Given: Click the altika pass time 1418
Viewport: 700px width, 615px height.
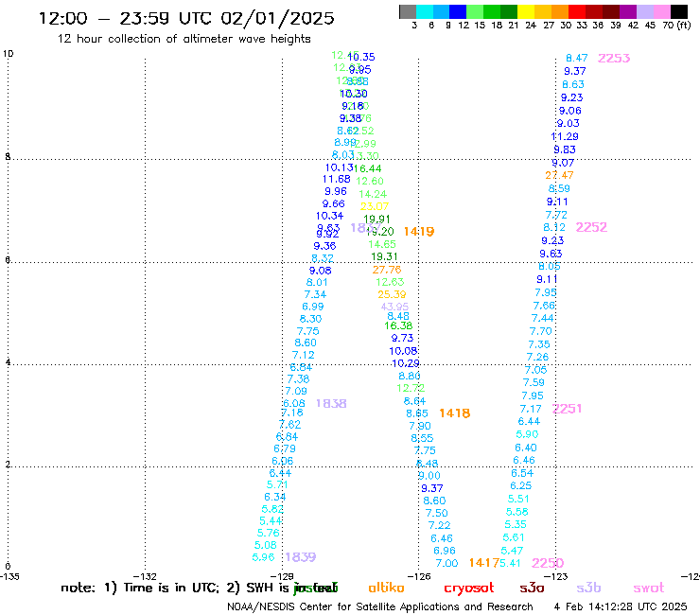Looking at the screenshot, I should pos(454,413).
